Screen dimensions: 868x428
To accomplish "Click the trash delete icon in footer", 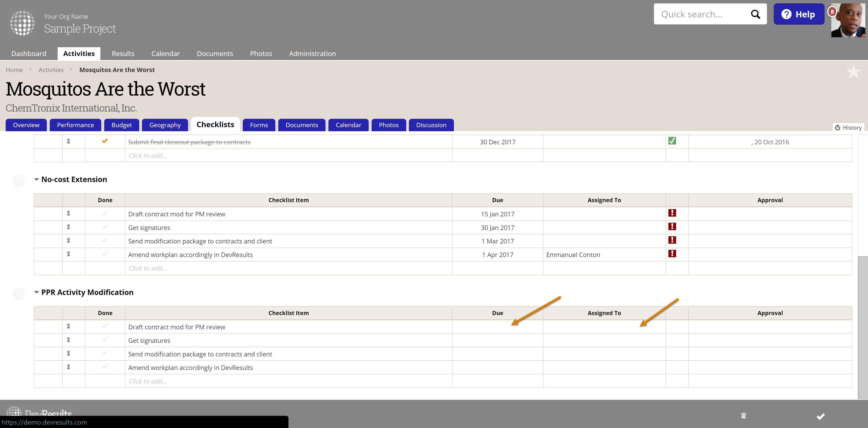I will coord(743,416).
